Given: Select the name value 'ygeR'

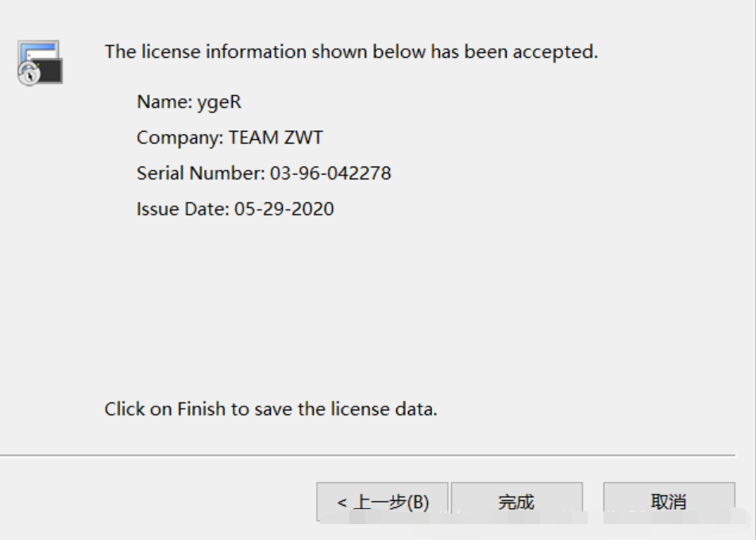Looking at the screenshot, I should coord(219,102).
